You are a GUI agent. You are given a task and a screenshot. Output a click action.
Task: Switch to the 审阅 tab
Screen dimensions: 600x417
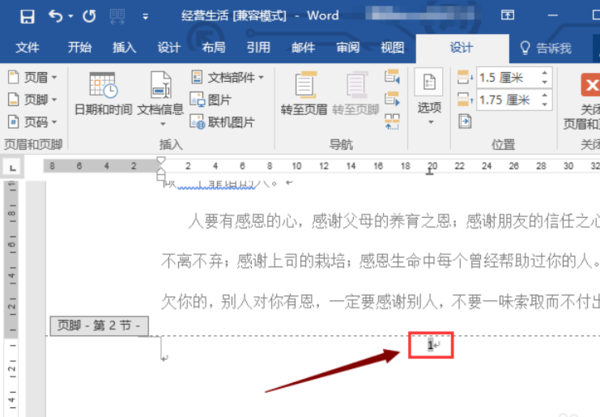[x=348, y=47]
